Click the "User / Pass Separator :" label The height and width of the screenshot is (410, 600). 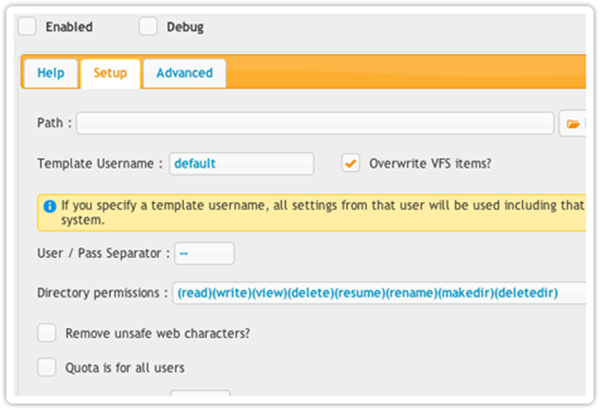[x=102, y=254]
